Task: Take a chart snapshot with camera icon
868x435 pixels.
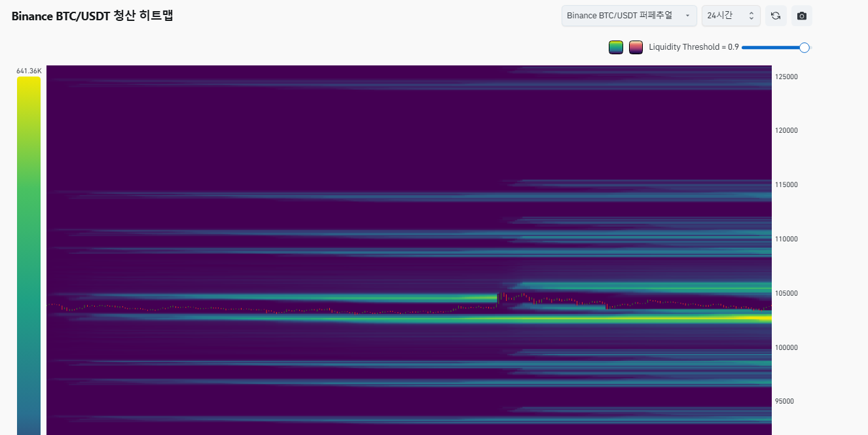Action: pyautogui.click(x=802, y=16)
